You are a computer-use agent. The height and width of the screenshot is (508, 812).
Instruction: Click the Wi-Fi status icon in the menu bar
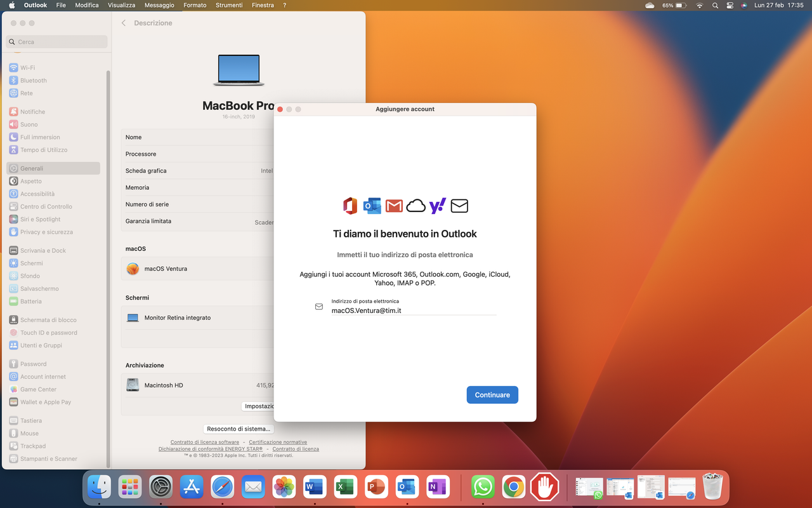tap(700, 5)
